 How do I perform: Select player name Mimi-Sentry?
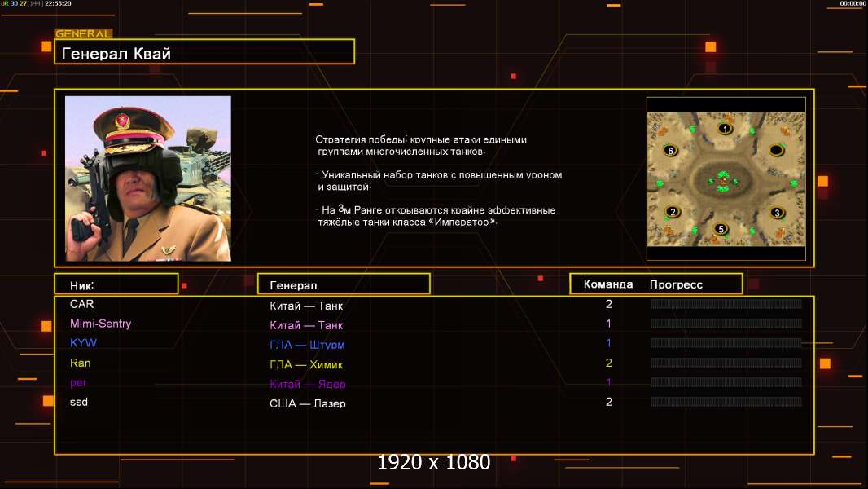tap(100, 324)
